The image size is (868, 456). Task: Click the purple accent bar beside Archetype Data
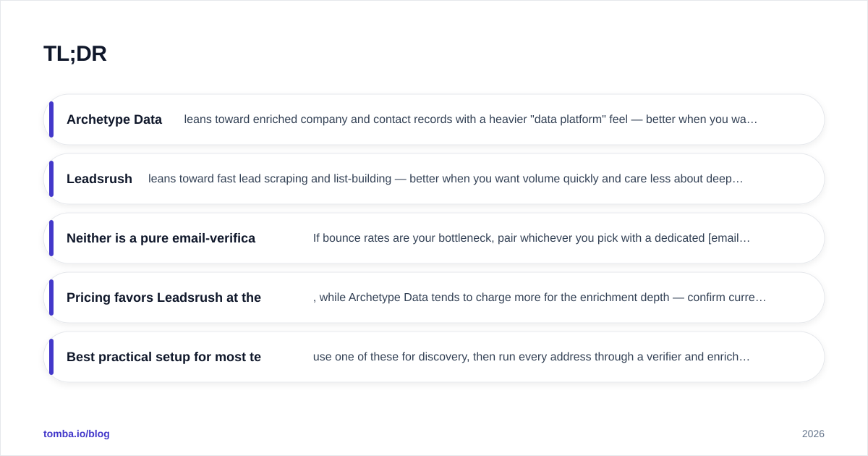tap(51, 119)
